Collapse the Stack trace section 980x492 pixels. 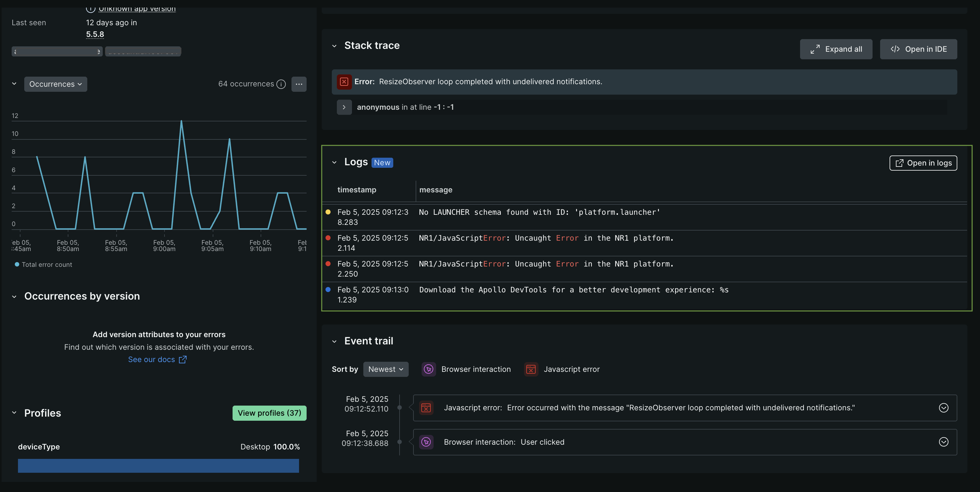tap(334, 46)
